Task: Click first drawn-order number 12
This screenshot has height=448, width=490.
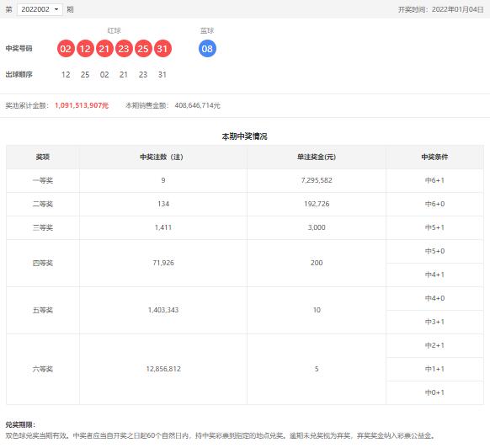Action: point(66,75)
